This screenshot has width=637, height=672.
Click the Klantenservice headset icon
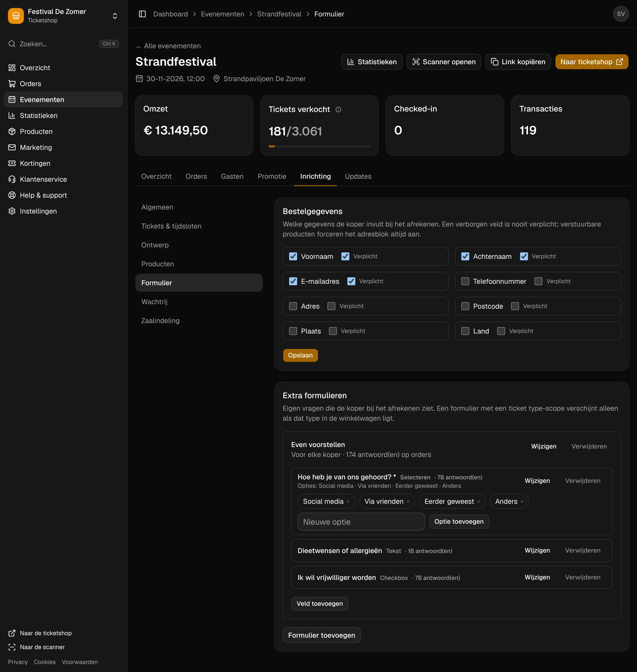[x=12, y=179]
